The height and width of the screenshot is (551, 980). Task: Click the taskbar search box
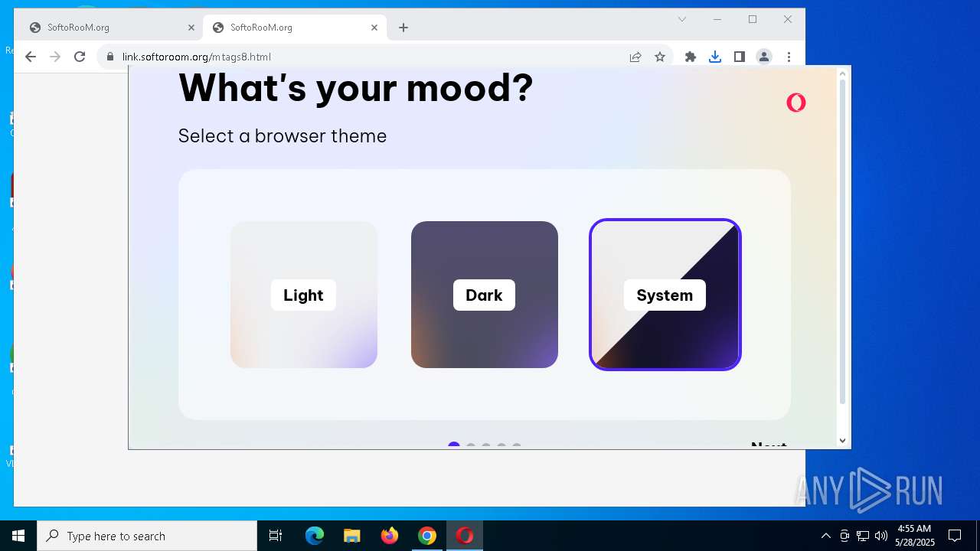pyautogui.click(x=147, y=536)
